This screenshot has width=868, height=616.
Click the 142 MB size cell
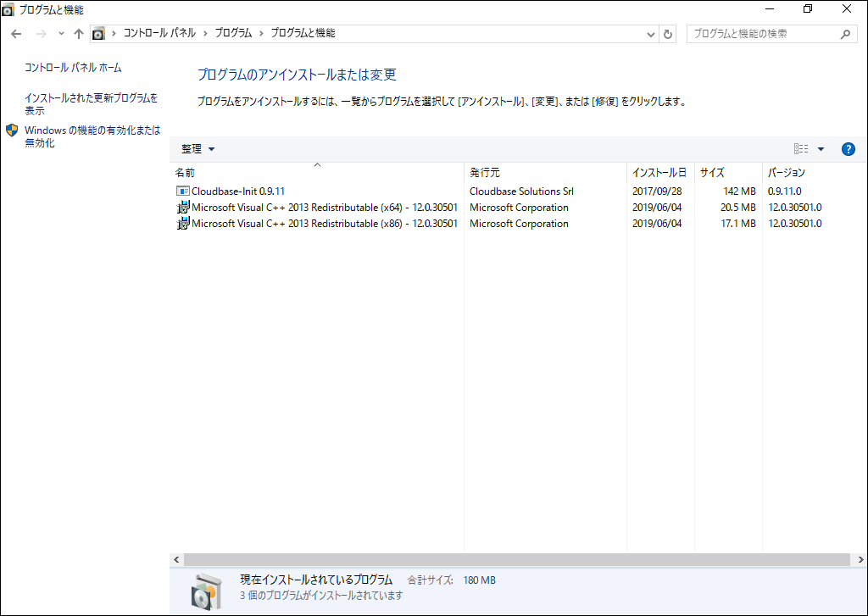point(739,191)
